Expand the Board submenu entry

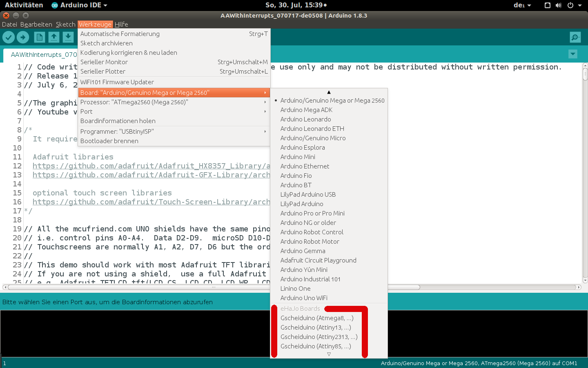tap(174, 93)
